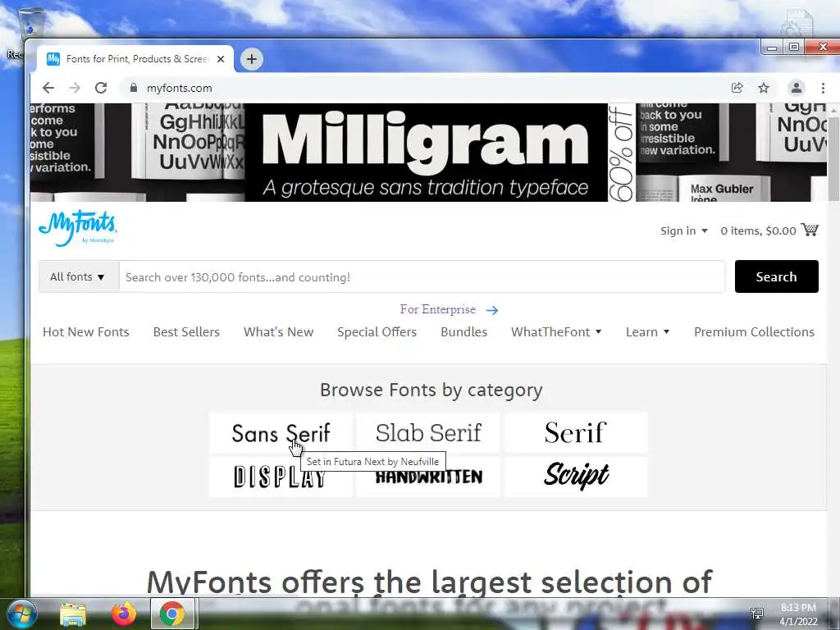The height and width of the screenshot is (630, 840).
Task: Launch Firefox from the taskbar
Action: pos(124,614)
